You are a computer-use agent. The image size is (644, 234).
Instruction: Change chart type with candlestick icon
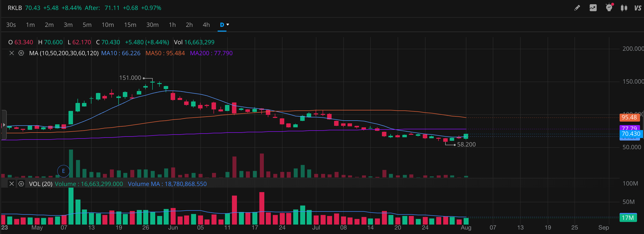(624, 8)
